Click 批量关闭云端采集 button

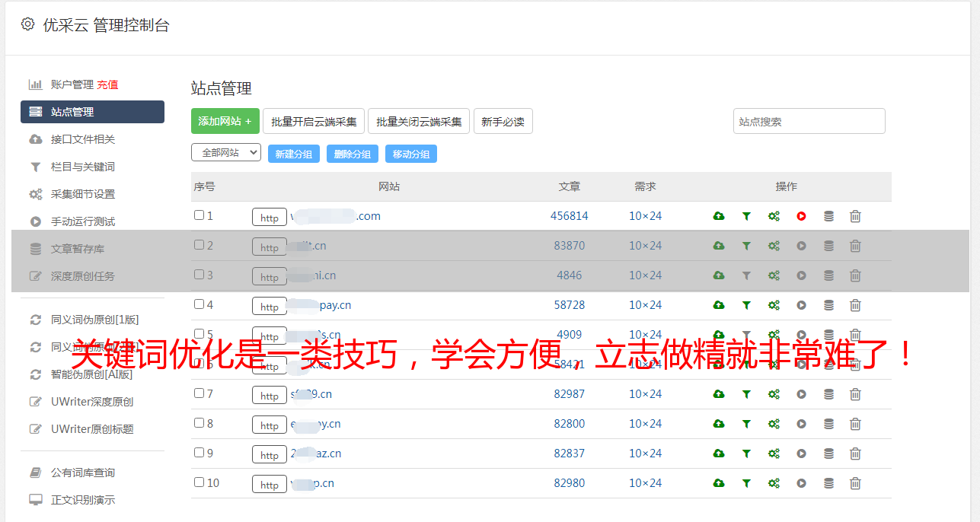[419, 121]
